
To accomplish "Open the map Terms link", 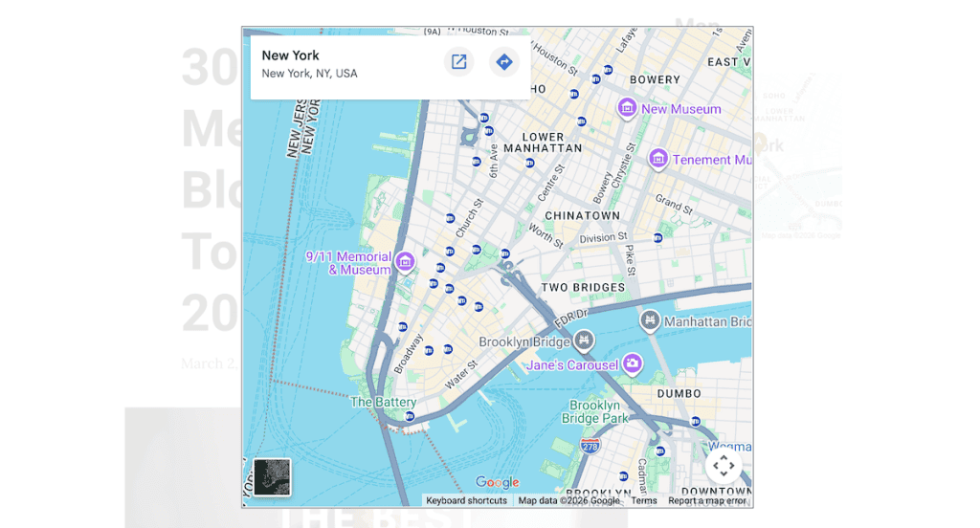I will 644,500.
